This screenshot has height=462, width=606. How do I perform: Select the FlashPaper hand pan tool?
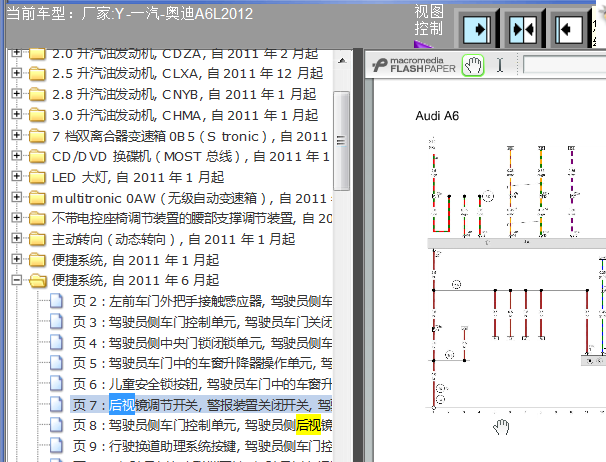point(473,65)
